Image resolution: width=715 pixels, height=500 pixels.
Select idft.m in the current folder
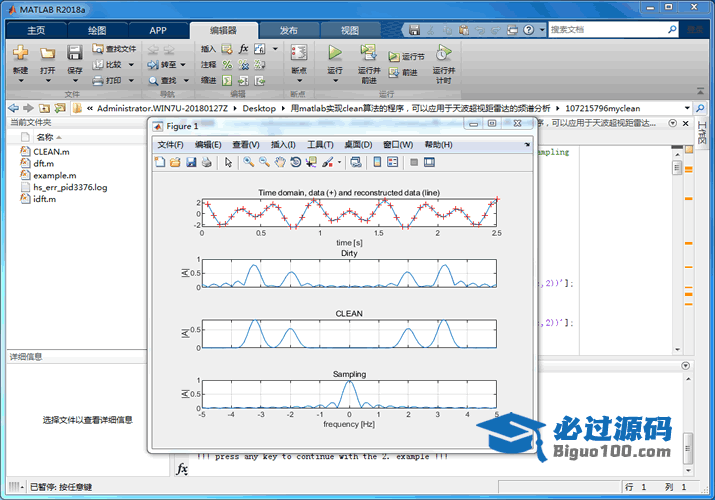coord(44,199)
